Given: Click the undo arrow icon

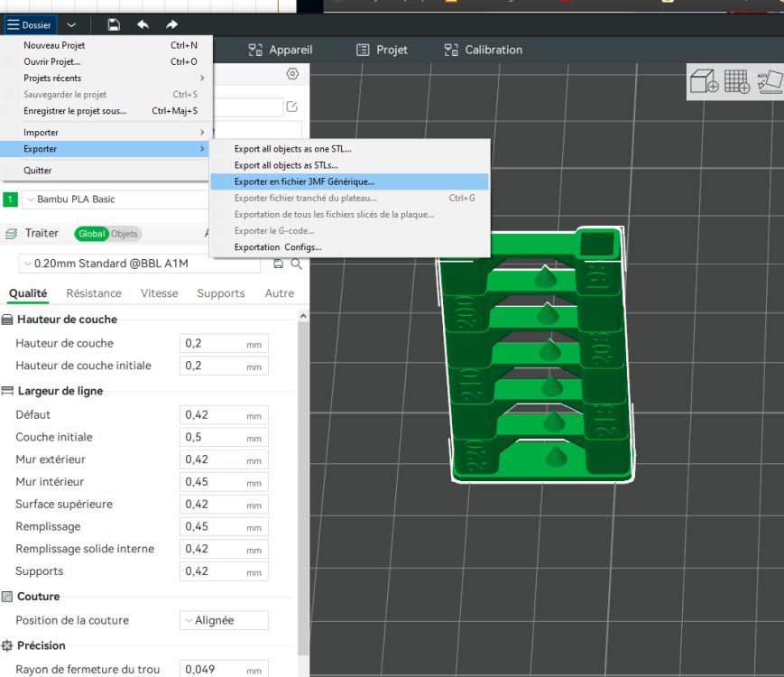Looking at the screenshot, I should tap(143, 25).
